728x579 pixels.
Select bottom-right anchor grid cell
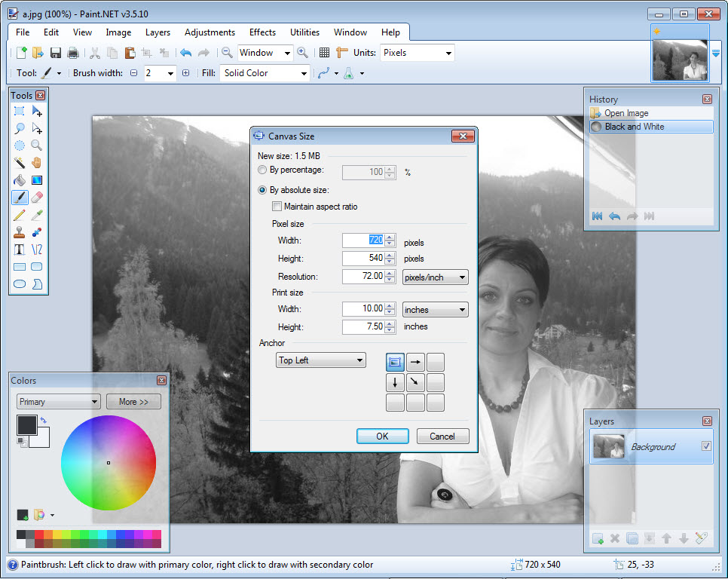(436, 403)
